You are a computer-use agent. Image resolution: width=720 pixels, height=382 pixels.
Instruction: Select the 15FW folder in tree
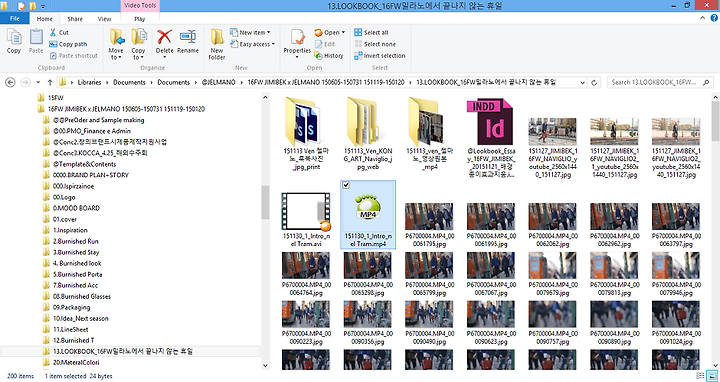point(50,98)
